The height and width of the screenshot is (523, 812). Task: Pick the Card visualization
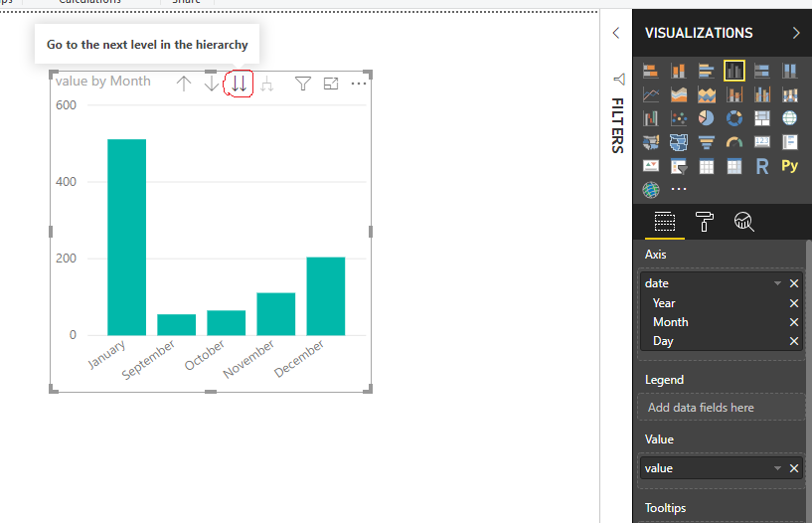point(761,142)
